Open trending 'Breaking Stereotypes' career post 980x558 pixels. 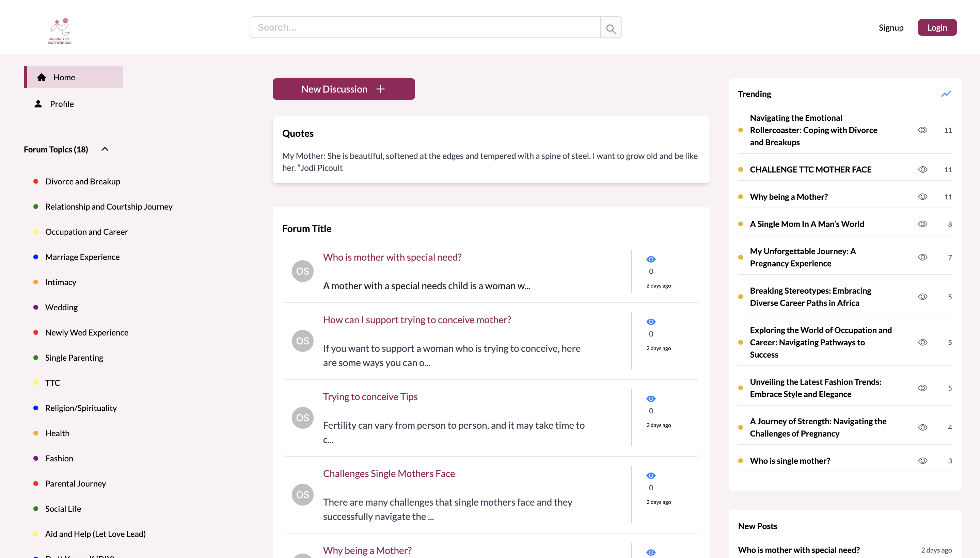[x=810, y=297]
